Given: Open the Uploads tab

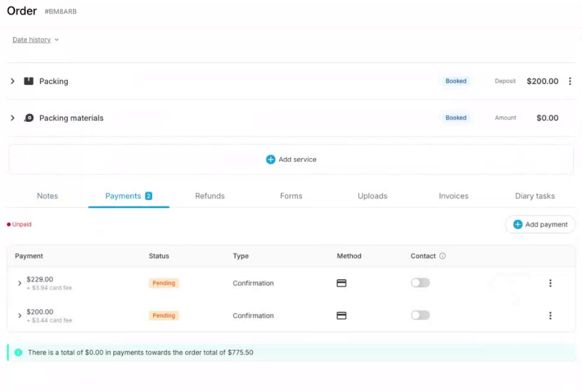Looking at the screenshot, I should point(372,196).
